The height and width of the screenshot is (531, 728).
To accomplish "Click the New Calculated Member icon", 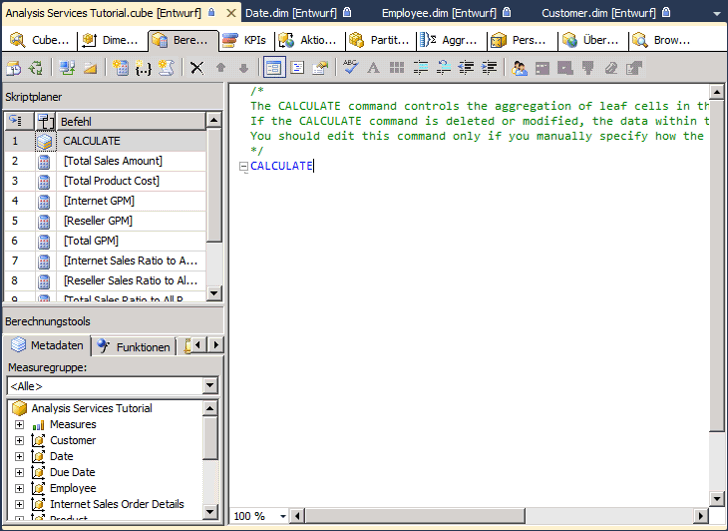I will coord(121,68).
